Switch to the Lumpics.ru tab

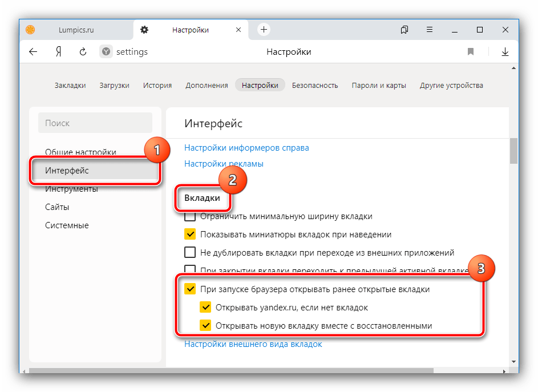76,30
